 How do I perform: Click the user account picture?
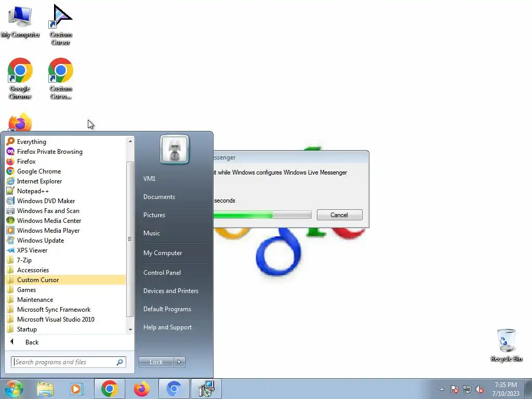tap(175, 149)
